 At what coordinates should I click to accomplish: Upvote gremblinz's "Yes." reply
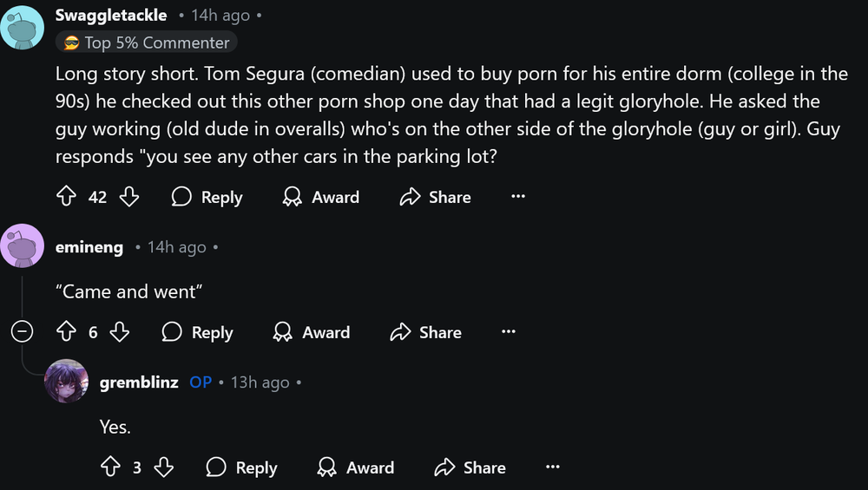[110, 467]
